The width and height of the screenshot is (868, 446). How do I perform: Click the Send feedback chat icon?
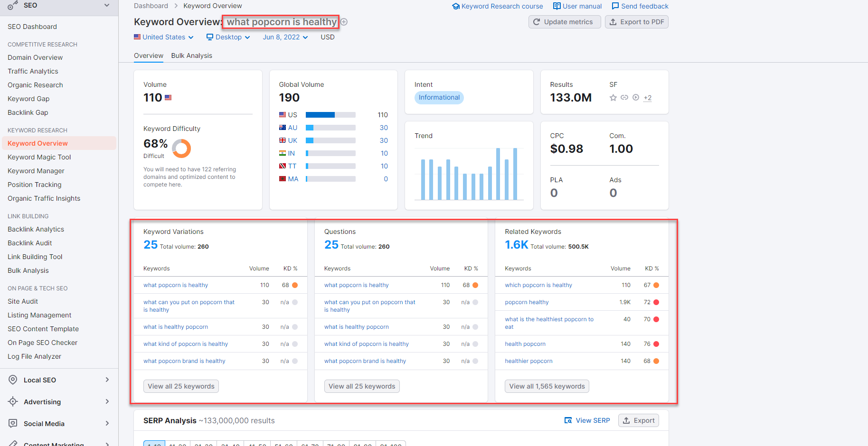[615, 6]
